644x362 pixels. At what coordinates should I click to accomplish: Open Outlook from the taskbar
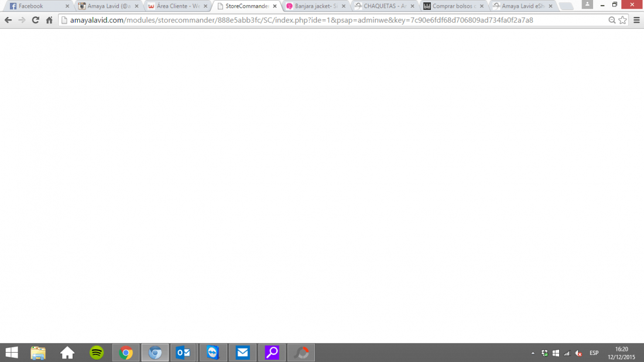coord(183,353)
